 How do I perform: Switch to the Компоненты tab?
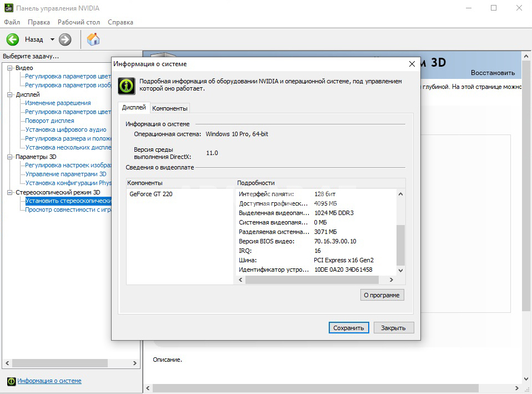(x=169, y=108)
